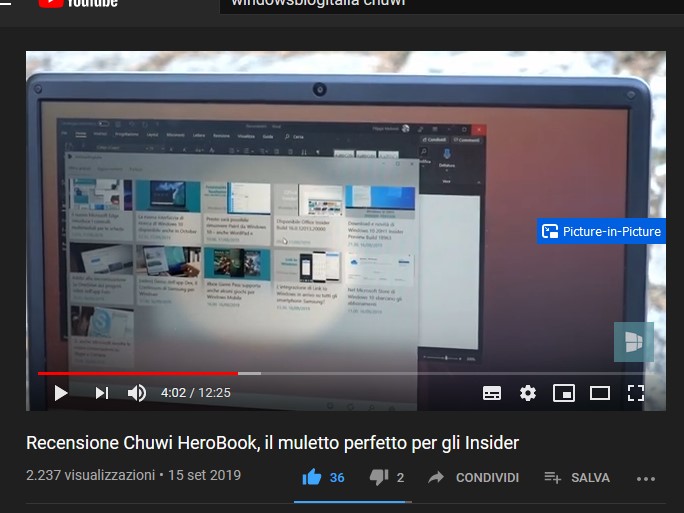This screenshot has height=513, width=684.
Task: Click the 15 set 2019 upload date
Action: (204, 475)
